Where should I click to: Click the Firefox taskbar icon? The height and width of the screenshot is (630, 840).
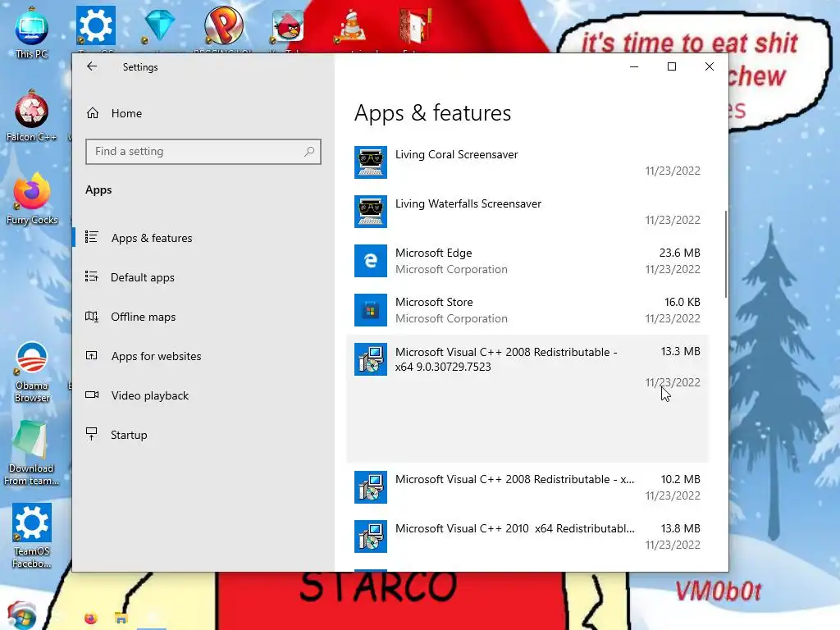(90, 619)
